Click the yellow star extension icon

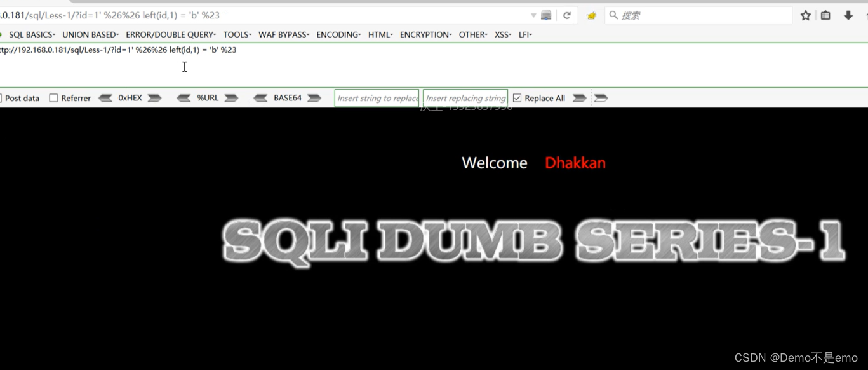(x=592, y=16)
